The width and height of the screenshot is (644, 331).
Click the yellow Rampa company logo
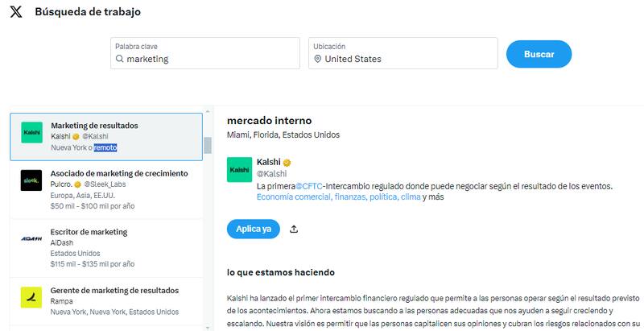[x=31, y=297]
